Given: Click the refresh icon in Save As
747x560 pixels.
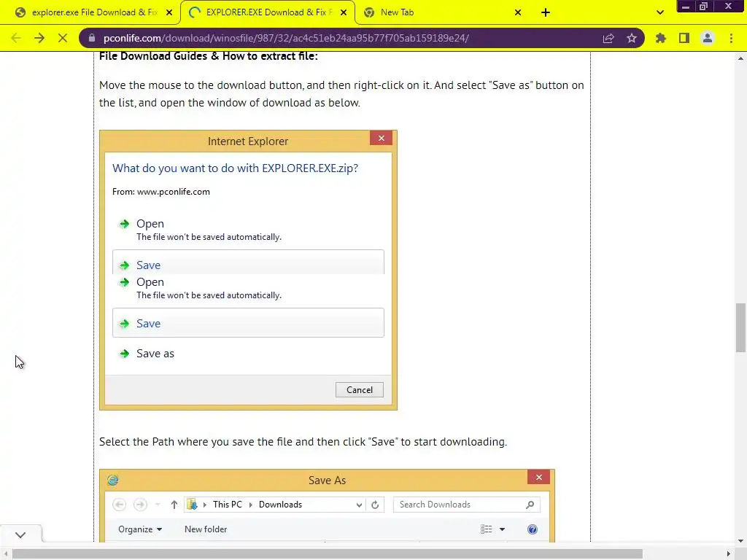Looking at the screenshot, I should coord(375,505).
